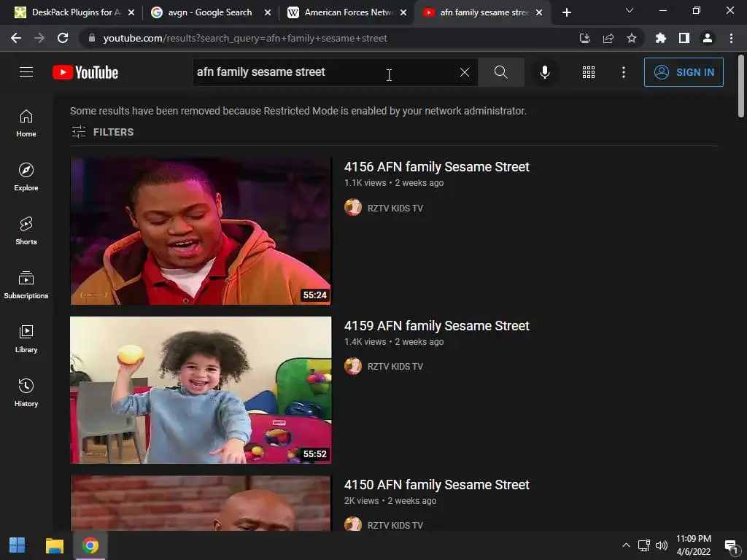Click the install app icon in address bar

584,38
